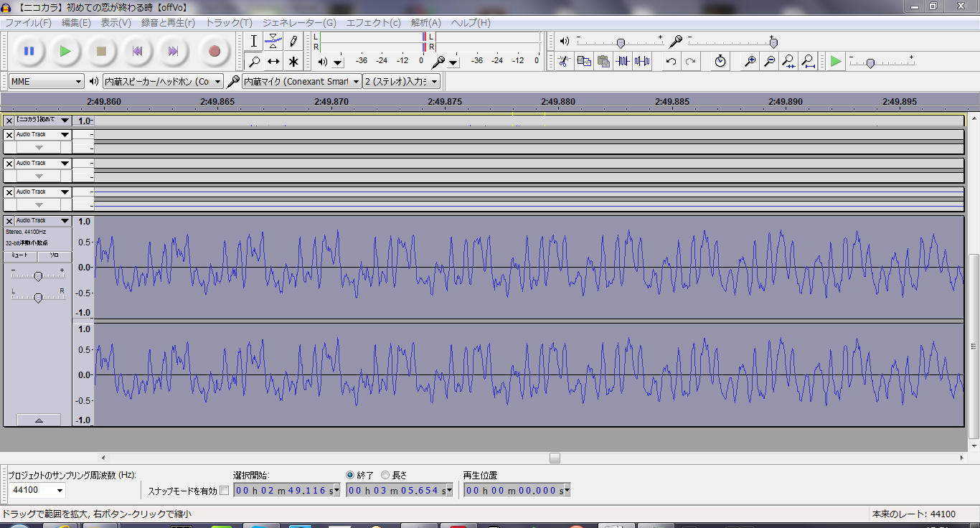The width and height of the screenshot is (980, 528).
Task: Open the 内蔵スピーカー/ヘッドホン output device dropdown
Action: [164, 81]
